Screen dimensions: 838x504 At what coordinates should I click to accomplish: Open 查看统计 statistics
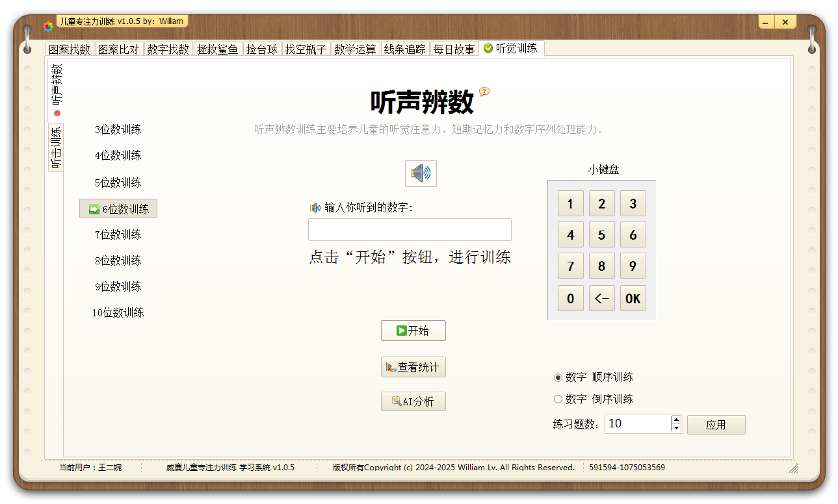point(413,367)
